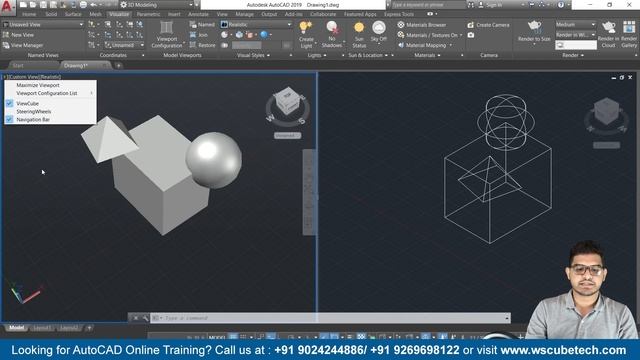
Task: Switch to the Solid ribbon tab
Action: (x=51, y=14)
